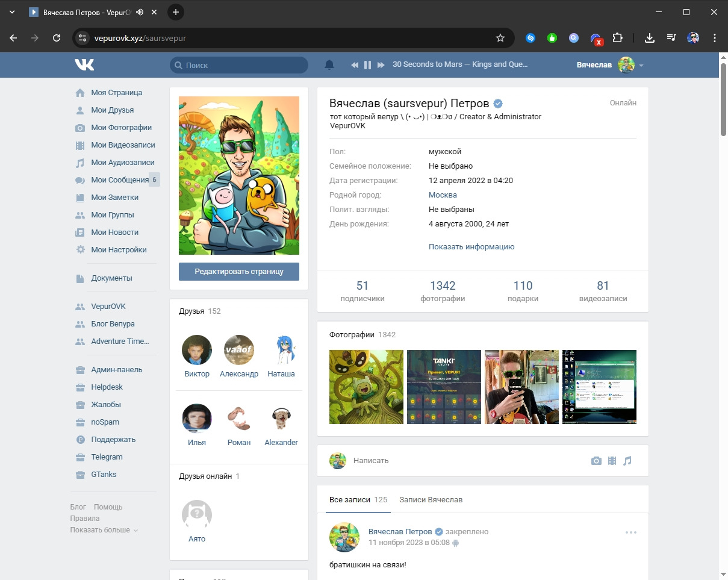
Task: Skip to next track in player
Action: [x=381, y=65]
